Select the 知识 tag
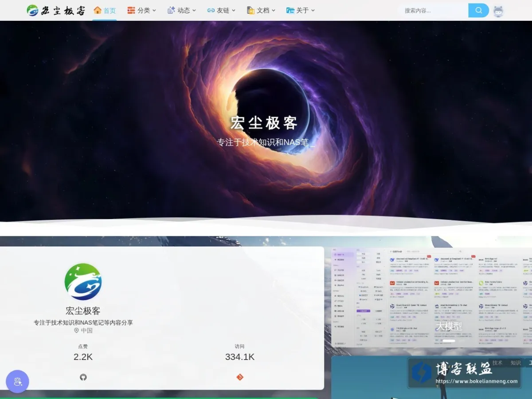The width and height of the screenshot is (532, 399). point(516,363)
